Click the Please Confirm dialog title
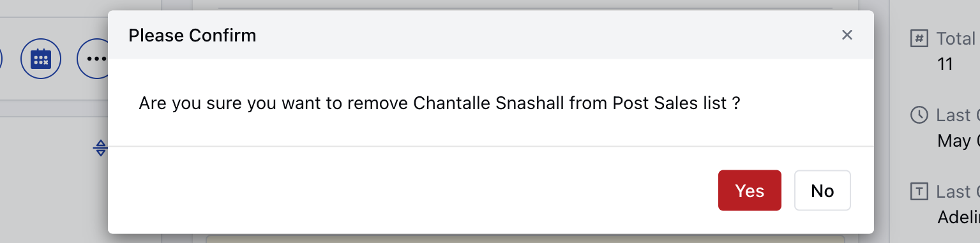This screenshot has height=243, width=980. 192,35
